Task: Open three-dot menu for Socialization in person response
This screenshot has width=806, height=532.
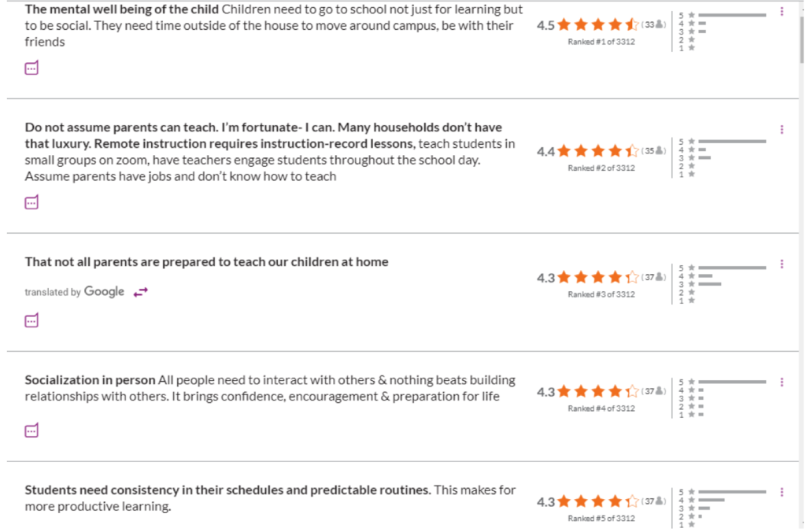Action: tap(782, 382)
